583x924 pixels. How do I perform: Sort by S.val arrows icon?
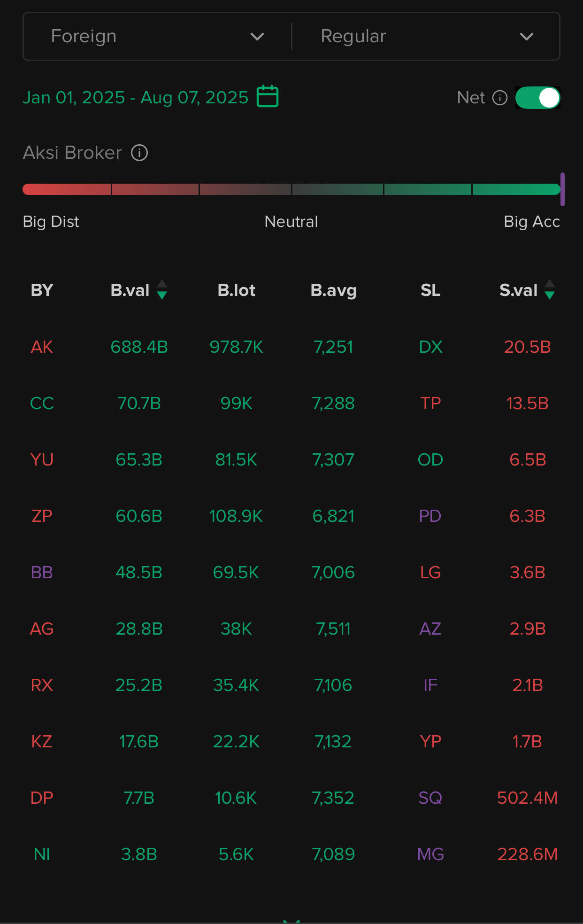[x=550, y=290]
